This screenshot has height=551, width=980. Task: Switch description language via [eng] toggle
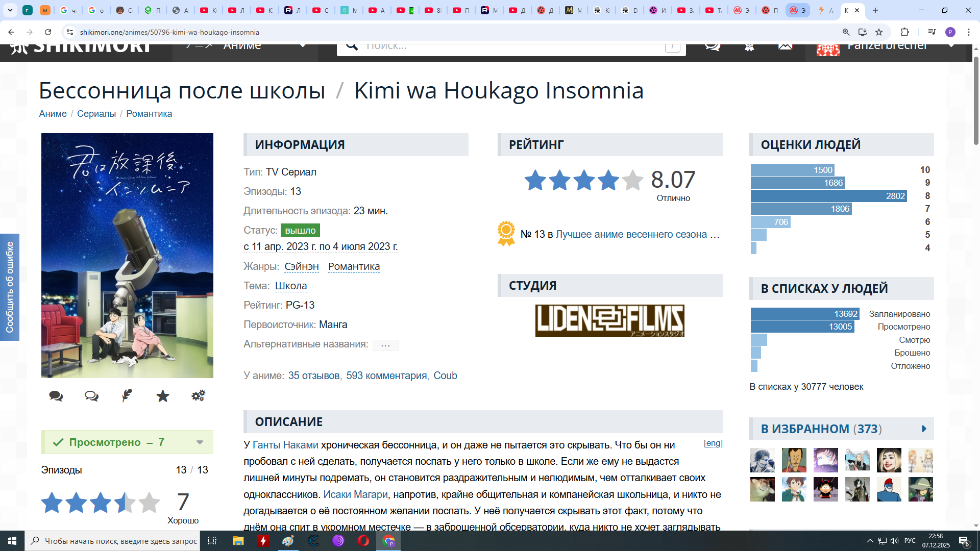[x=713, y=443]
